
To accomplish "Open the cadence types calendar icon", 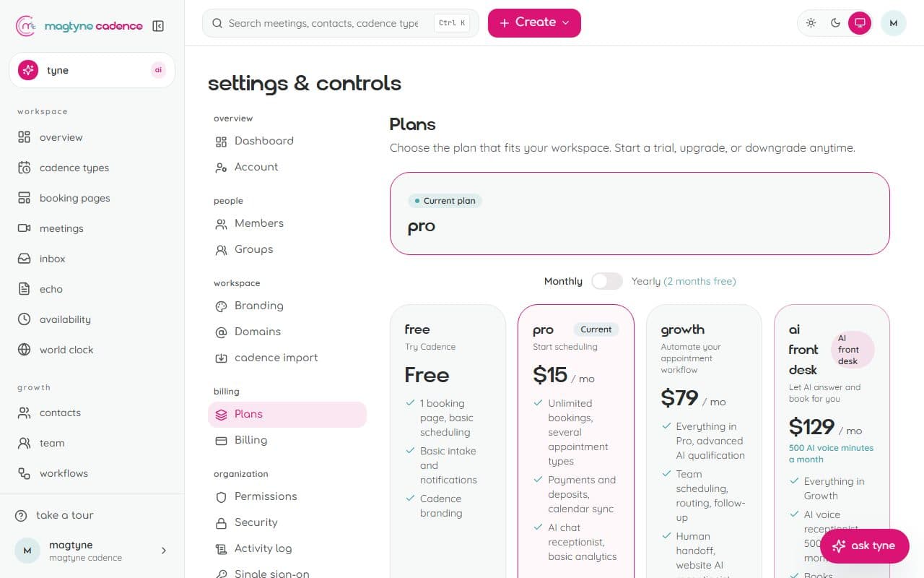I will click(x=25, y=168).
